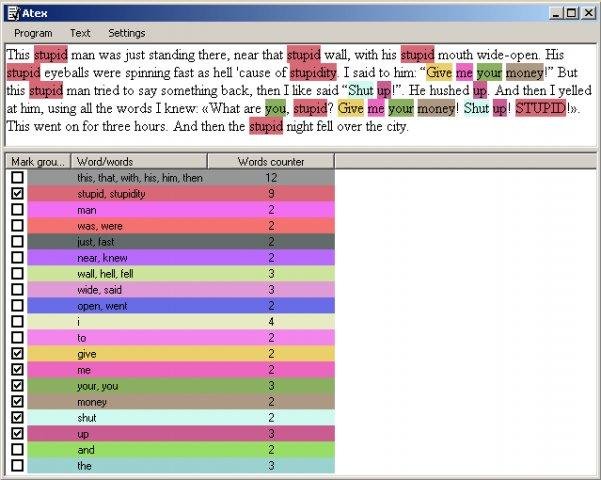Image resolution: width=601 pixels, height=480 pixels.
Task: Click the Atex app icon in title bar
Action: (13, 13)
